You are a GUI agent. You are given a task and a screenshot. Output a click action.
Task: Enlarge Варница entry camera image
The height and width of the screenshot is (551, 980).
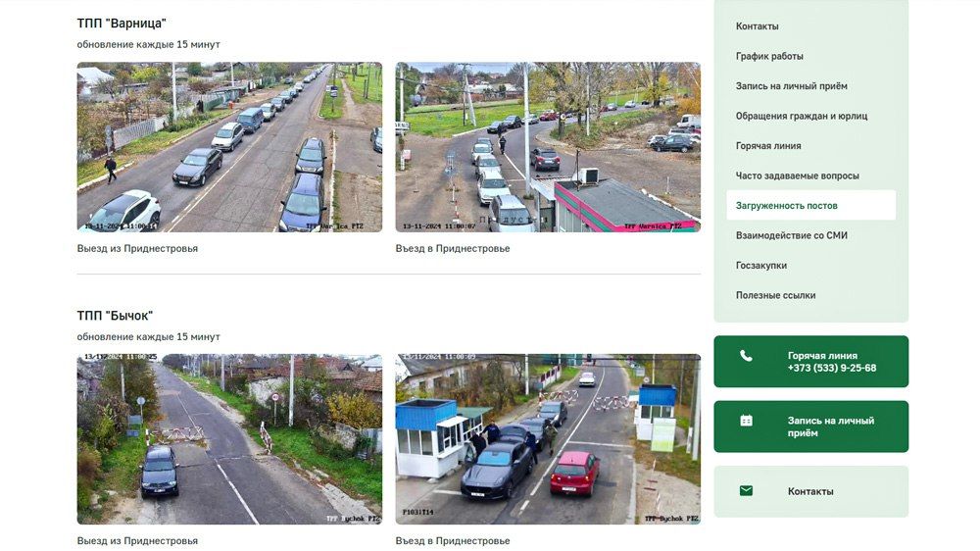[x=548, y=147]
